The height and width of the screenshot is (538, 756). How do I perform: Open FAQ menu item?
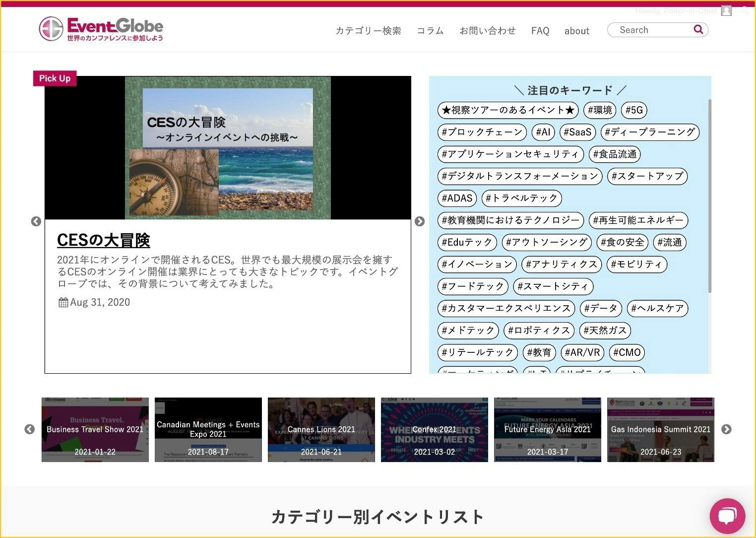click(x=540, y=31)
